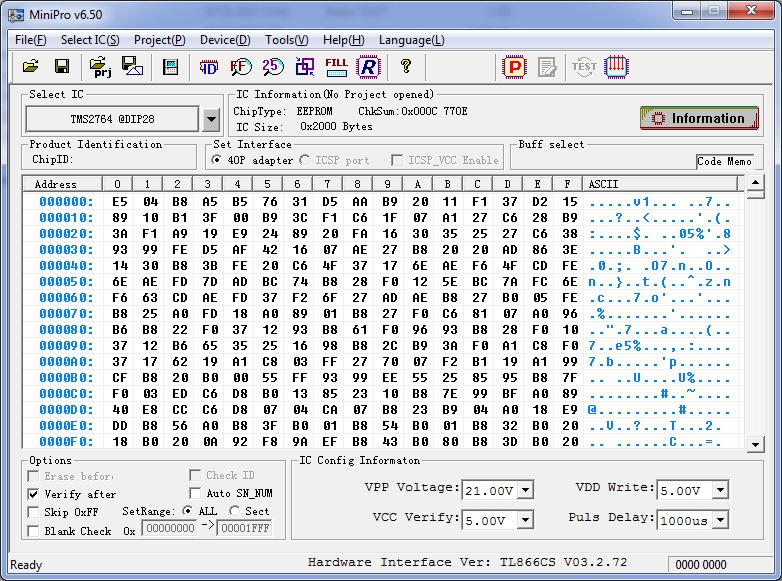Click the ChkSum value 0x000C 770E

tap(434, 111)
